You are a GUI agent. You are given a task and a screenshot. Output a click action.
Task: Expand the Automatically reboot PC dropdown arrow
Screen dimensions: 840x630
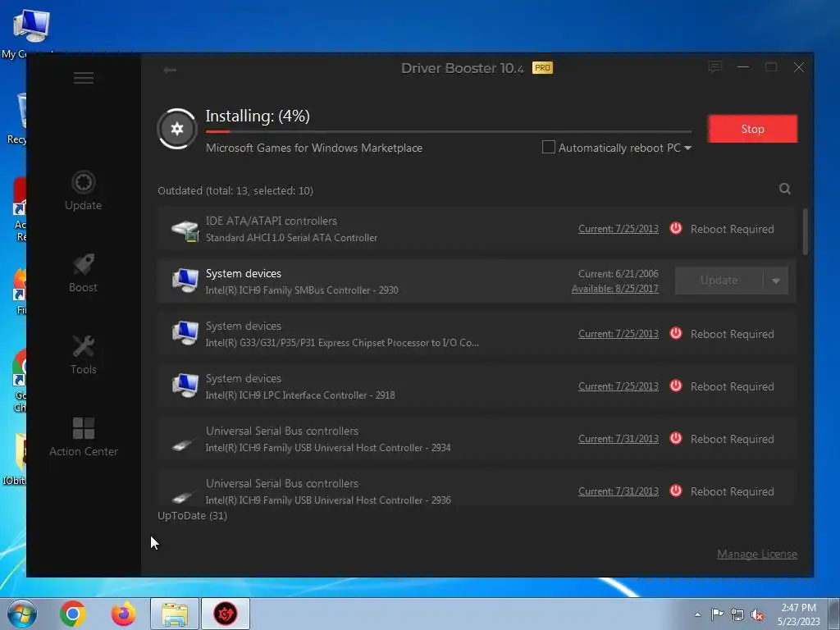688,148
